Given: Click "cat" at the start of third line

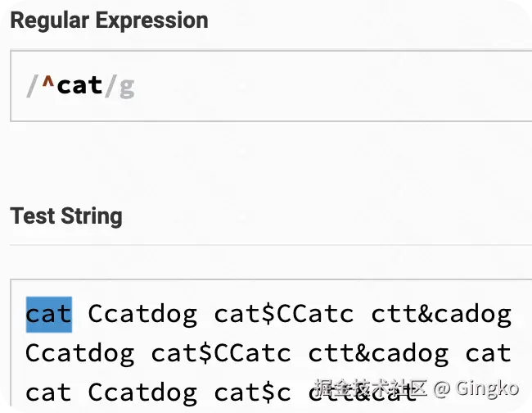Looking at the screenshot, I should (x=48, y=393).
